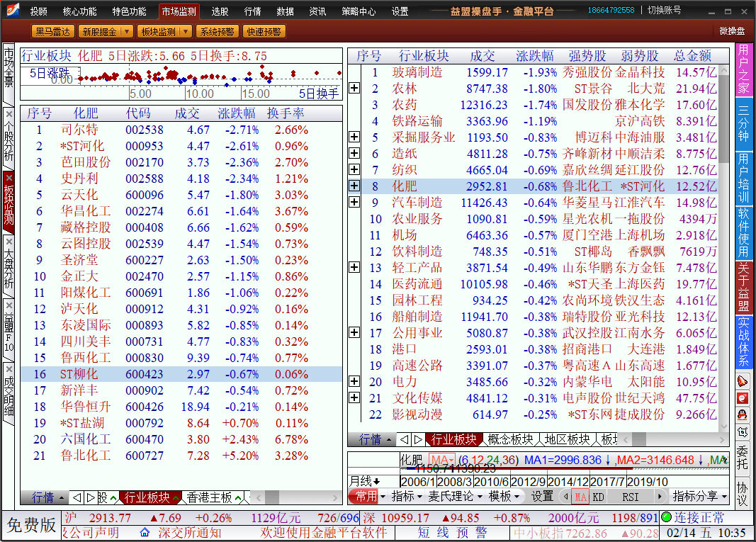This screenshot has width=756, height=542.
Task: Click the QQ penguin icon in right sidebar
Action: 743,414
